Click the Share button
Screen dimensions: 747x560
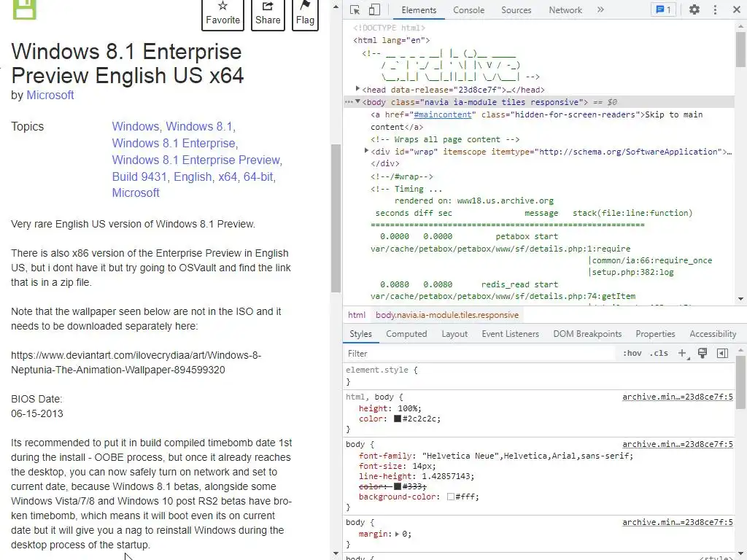(268, 14)
